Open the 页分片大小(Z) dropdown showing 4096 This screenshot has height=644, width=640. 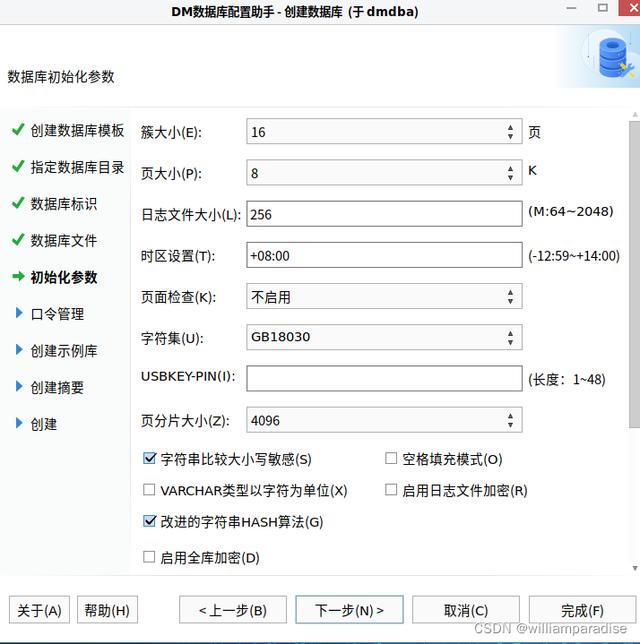coord(384,420)
